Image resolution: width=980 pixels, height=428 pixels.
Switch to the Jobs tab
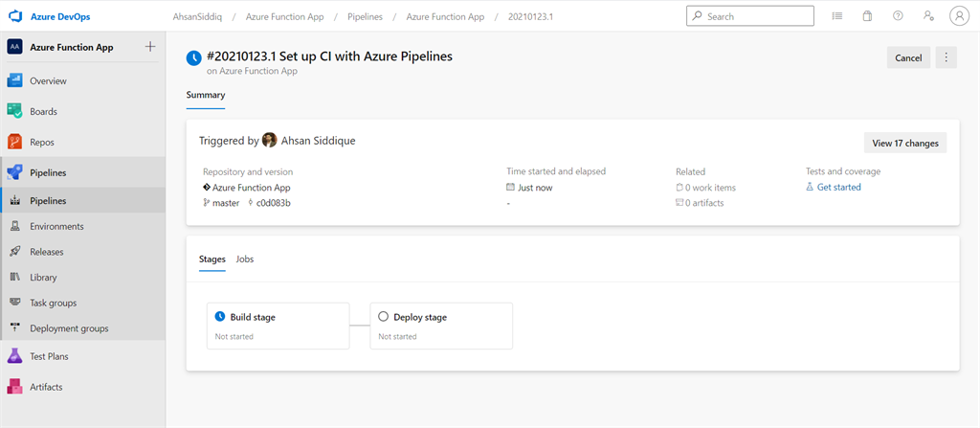coord(245,259)
